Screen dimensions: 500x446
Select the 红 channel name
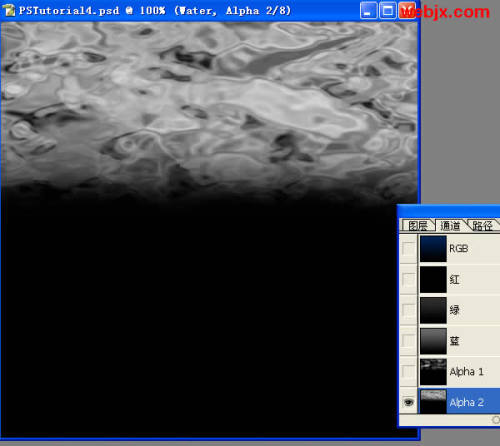454,279
